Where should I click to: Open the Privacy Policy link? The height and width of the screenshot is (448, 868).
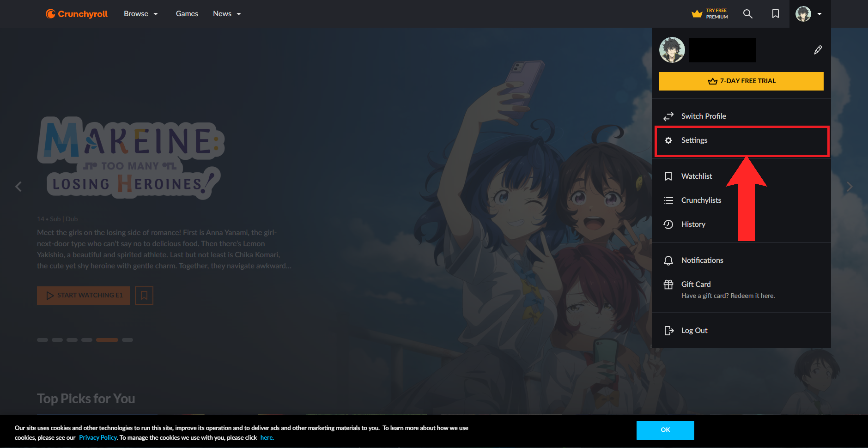pos(98,438)
